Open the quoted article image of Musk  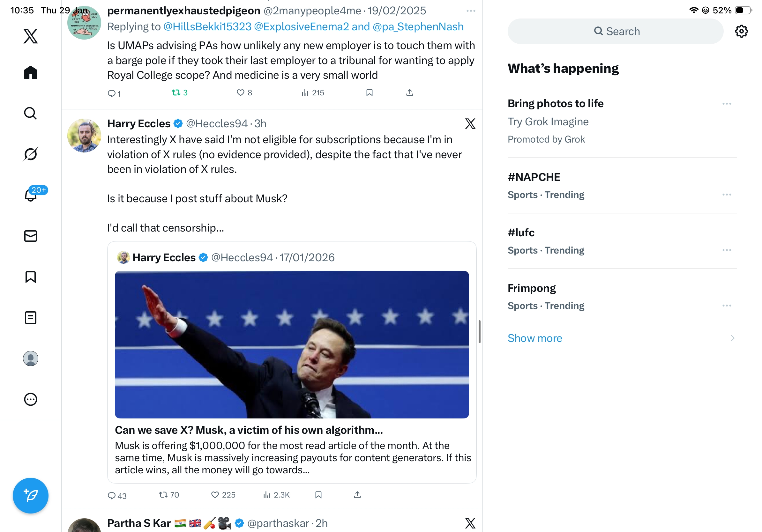[292, 344]
